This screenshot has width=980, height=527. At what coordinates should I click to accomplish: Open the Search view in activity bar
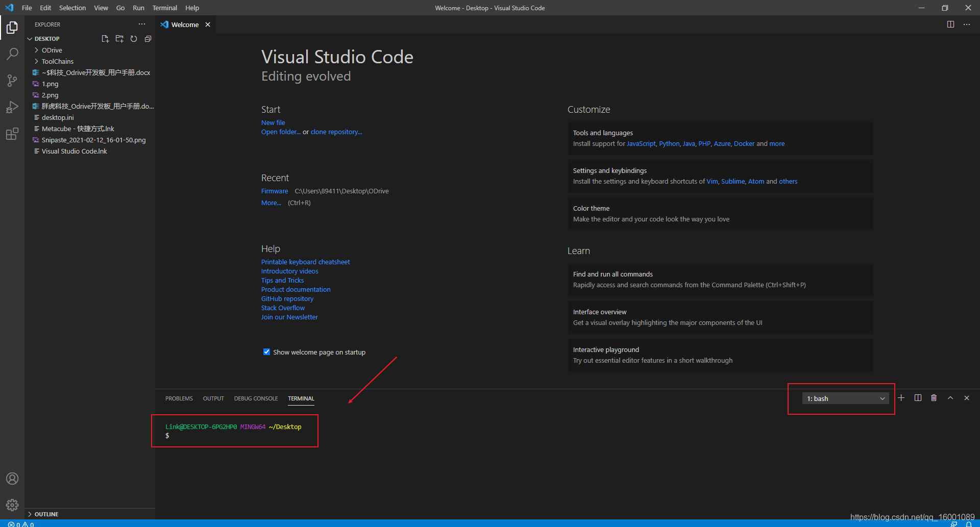pos(12,54)
